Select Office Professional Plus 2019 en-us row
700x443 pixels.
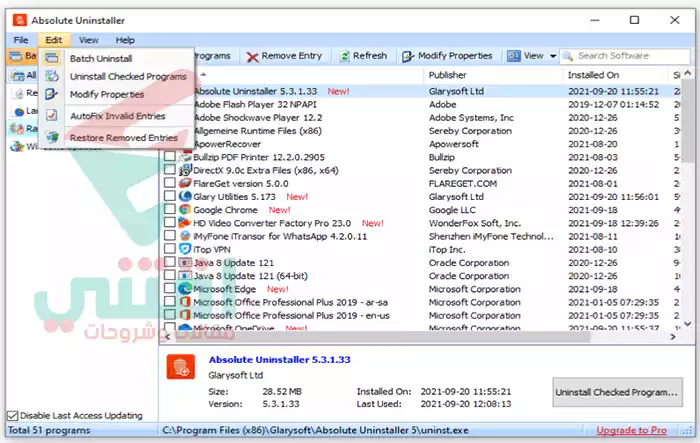(x=421, y=315)
